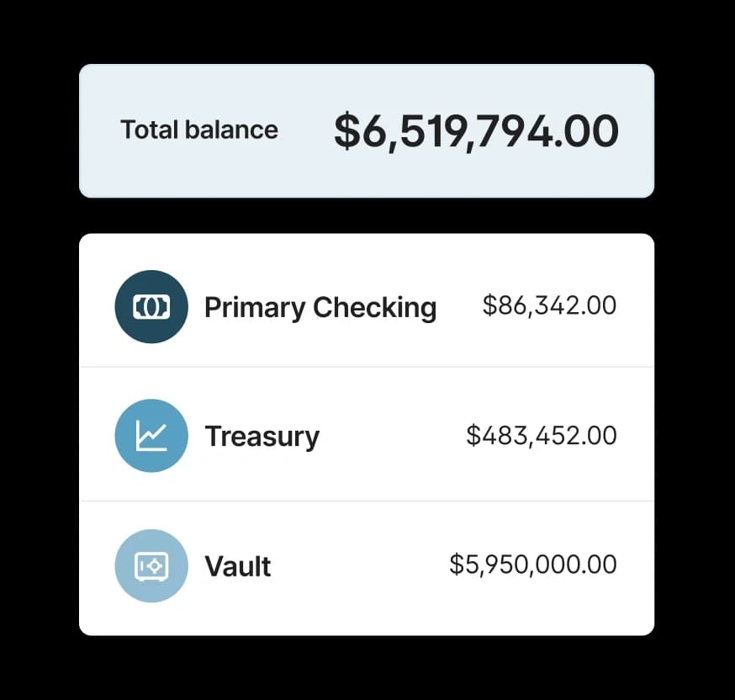The width and height of the screenshot is (735, 700).
Task: Click the Total balance label
Action: click(198, 130)
